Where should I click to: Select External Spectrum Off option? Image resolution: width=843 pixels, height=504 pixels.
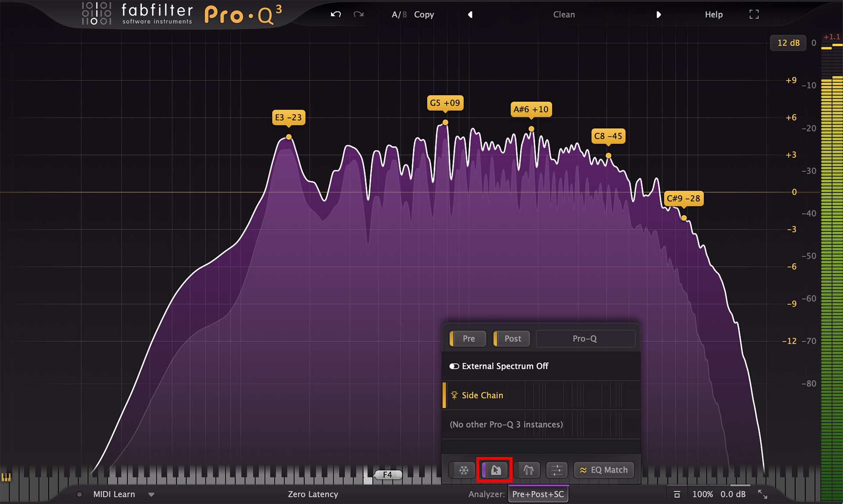click(541, 366)
